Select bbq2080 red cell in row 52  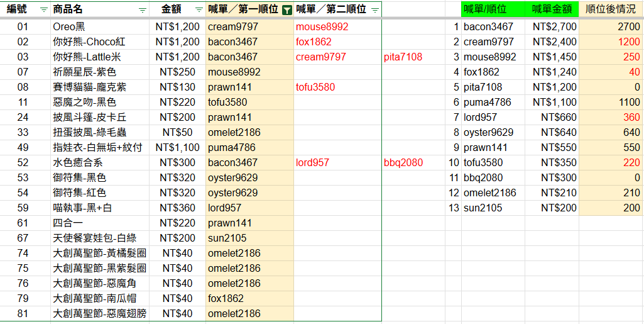403,163
